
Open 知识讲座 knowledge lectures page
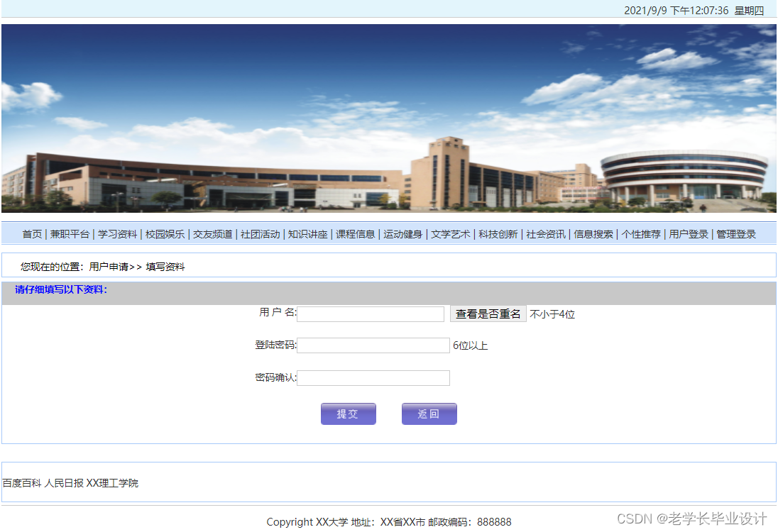coord(307,234)
